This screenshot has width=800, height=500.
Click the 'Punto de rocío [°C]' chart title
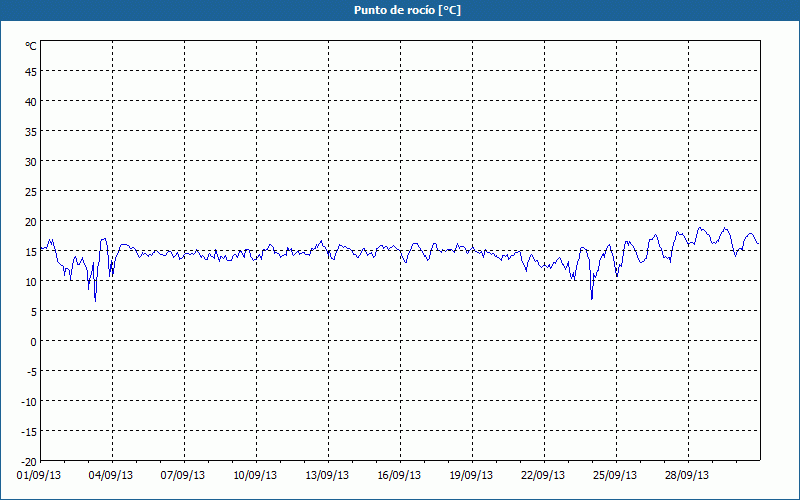407,10
